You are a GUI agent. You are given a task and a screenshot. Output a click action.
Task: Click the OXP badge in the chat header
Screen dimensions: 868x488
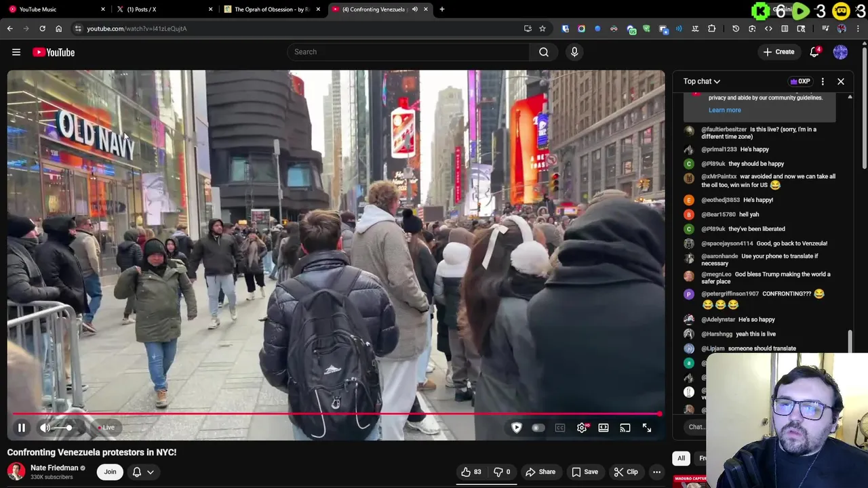[800, 81]
